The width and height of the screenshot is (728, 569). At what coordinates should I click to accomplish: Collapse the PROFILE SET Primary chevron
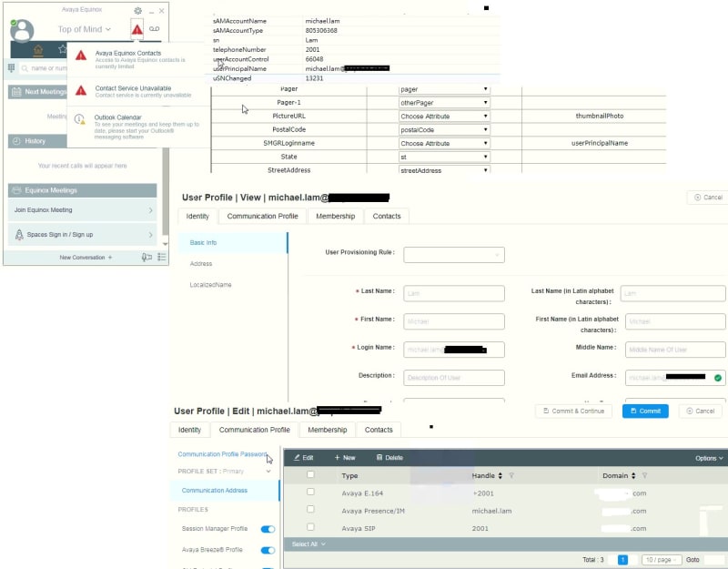268,471
